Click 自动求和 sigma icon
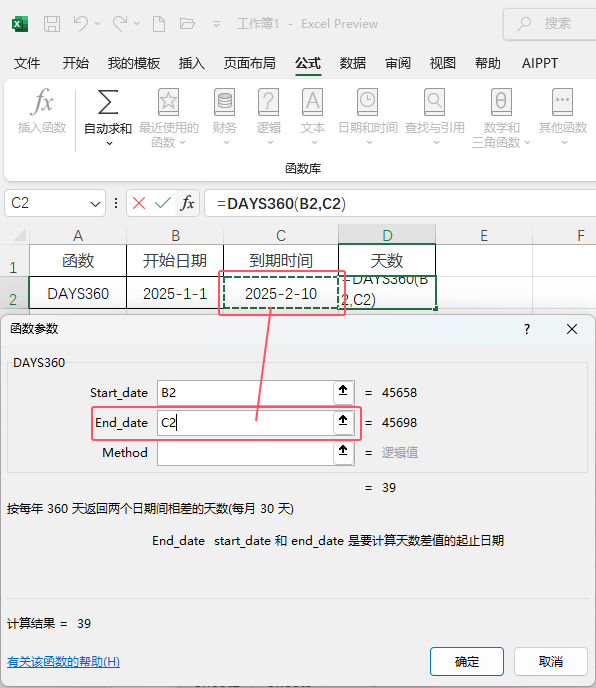Image resolution: width=596 pixels, height=688 pixels. [x=108, y=103]
